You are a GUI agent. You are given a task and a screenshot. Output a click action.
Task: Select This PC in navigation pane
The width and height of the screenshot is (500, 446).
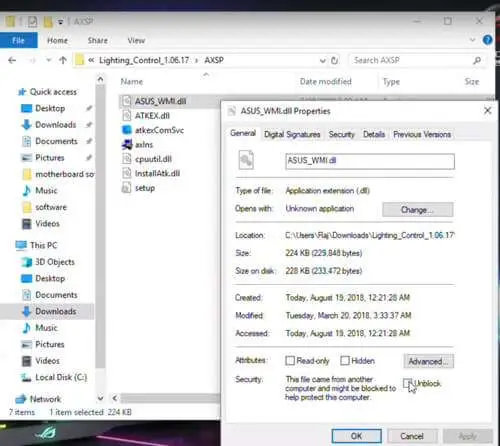pos(36,245)
